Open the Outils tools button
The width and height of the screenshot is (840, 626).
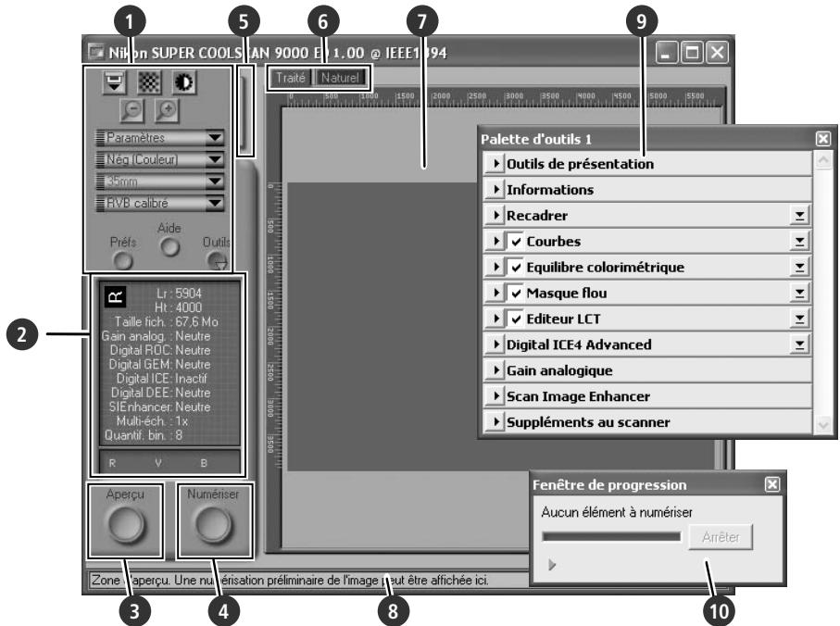216,260
